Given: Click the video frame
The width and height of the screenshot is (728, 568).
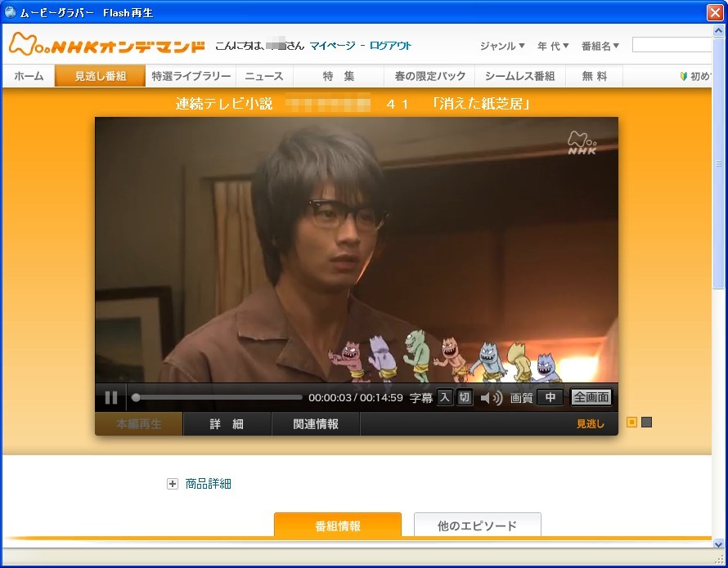Looking at the screenshot, I should coord(356,251).
